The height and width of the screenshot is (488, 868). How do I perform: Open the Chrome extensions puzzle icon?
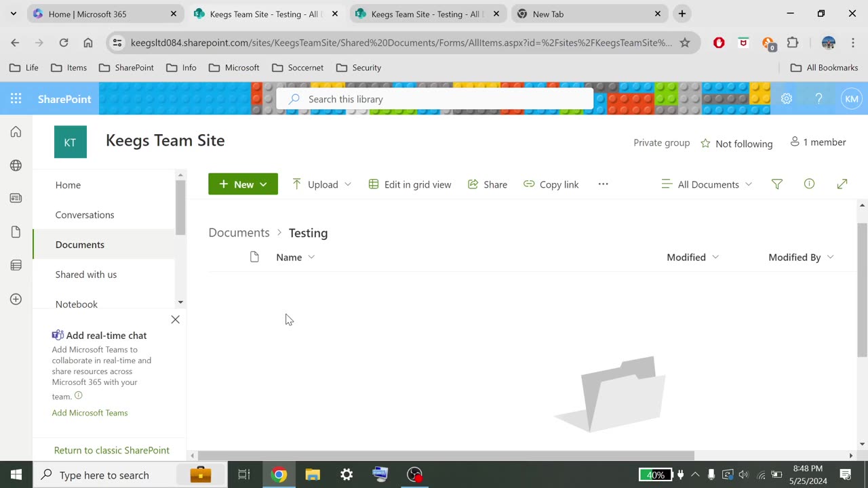click(x=793, y=43)
